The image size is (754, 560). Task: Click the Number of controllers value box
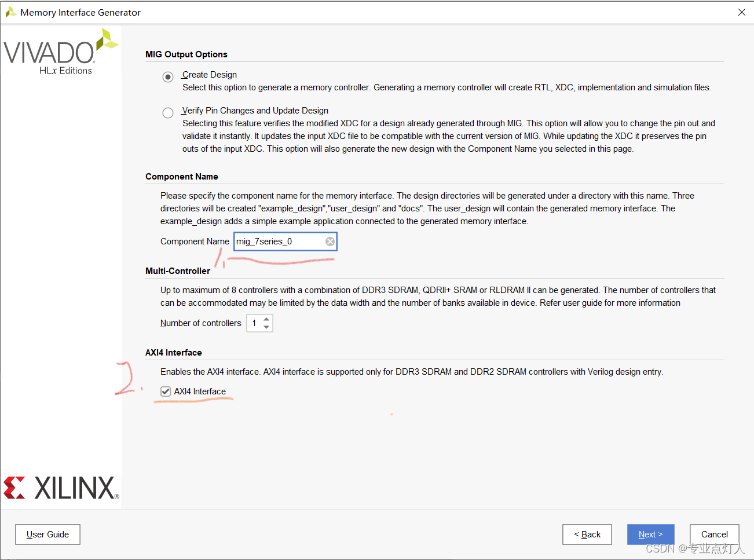click(254, 323)
